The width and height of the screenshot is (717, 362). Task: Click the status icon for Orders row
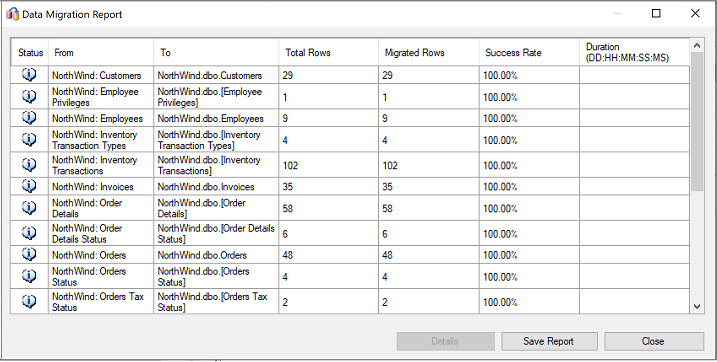29,254
